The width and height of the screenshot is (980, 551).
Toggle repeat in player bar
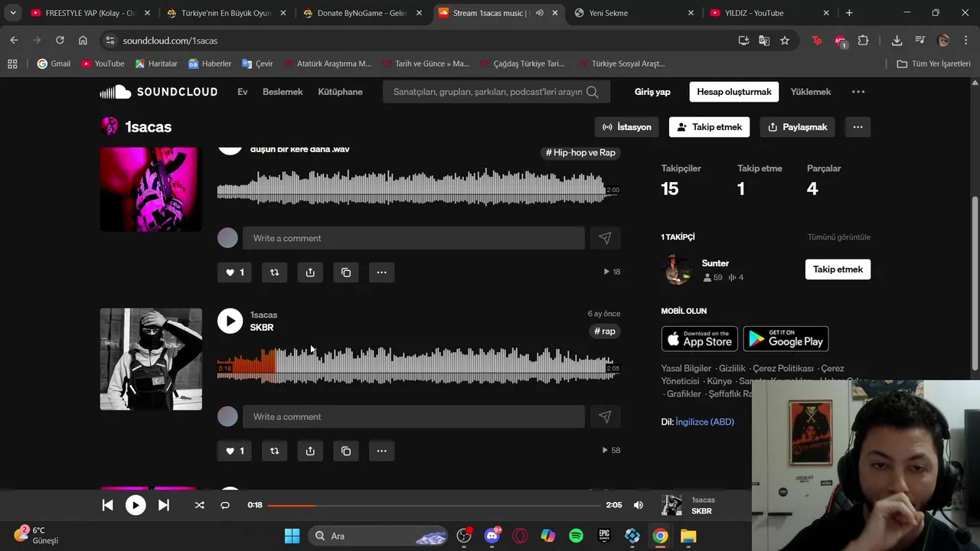tap(225, 505)
